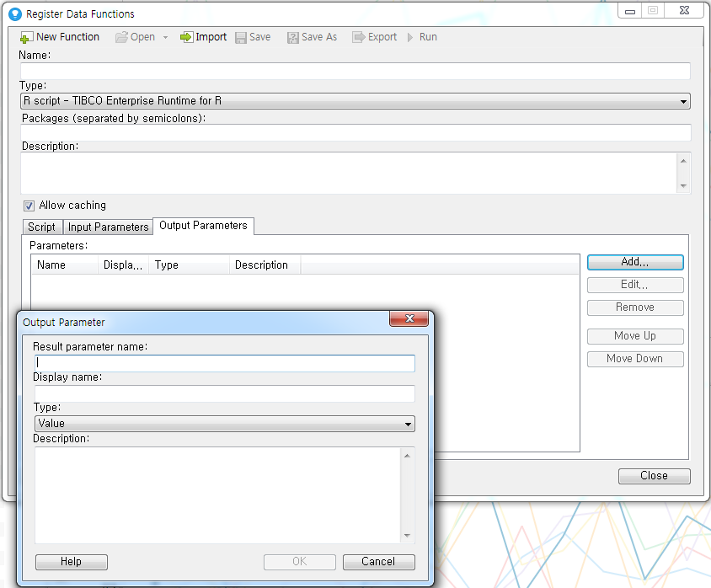
Task: Import a data function
Action: [203, 37]
